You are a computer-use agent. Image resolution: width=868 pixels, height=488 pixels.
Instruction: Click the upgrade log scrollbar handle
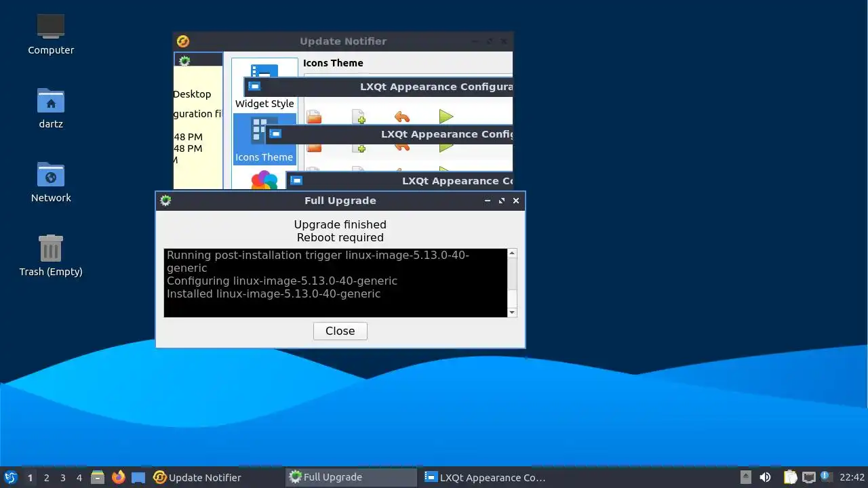click(512, 272)
